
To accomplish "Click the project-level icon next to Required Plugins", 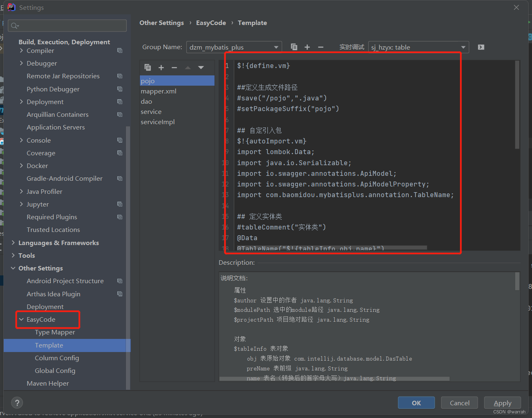I will 120,217.
